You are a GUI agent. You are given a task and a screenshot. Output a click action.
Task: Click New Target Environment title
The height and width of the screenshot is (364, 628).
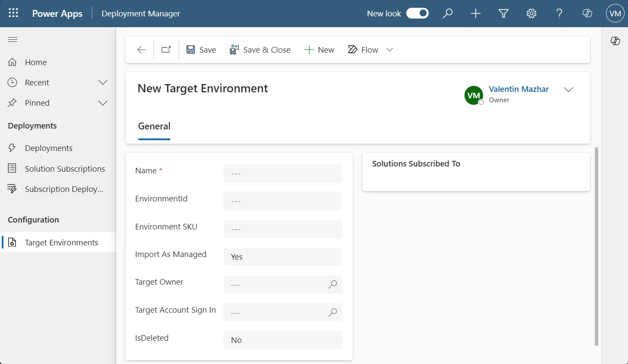click(x=203, y=88)
